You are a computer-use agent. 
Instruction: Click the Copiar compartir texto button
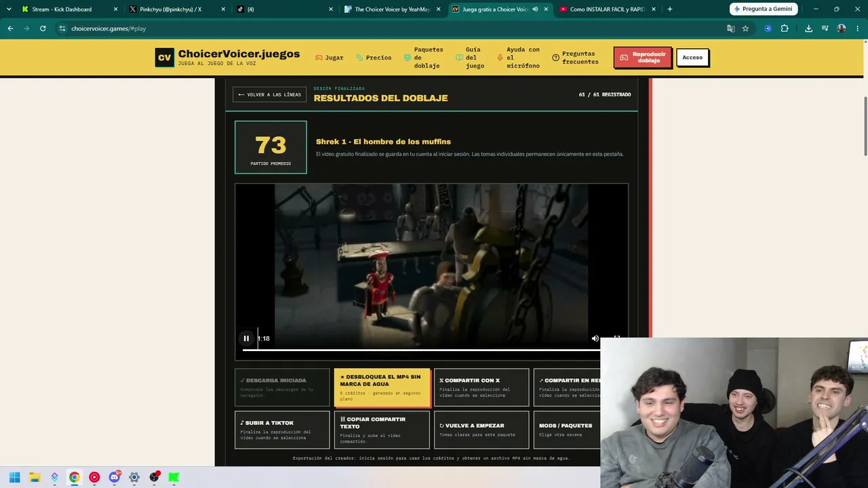click(x=382, y=430)
